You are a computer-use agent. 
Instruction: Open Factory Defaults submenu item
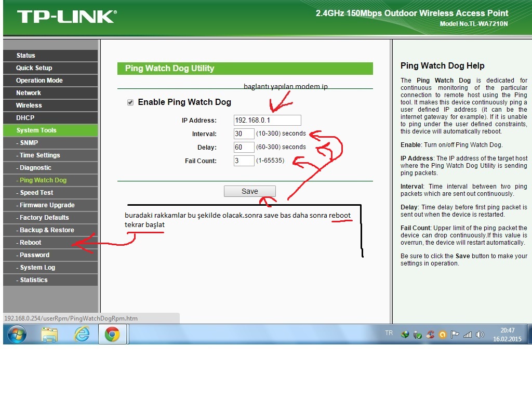(50, 218)
